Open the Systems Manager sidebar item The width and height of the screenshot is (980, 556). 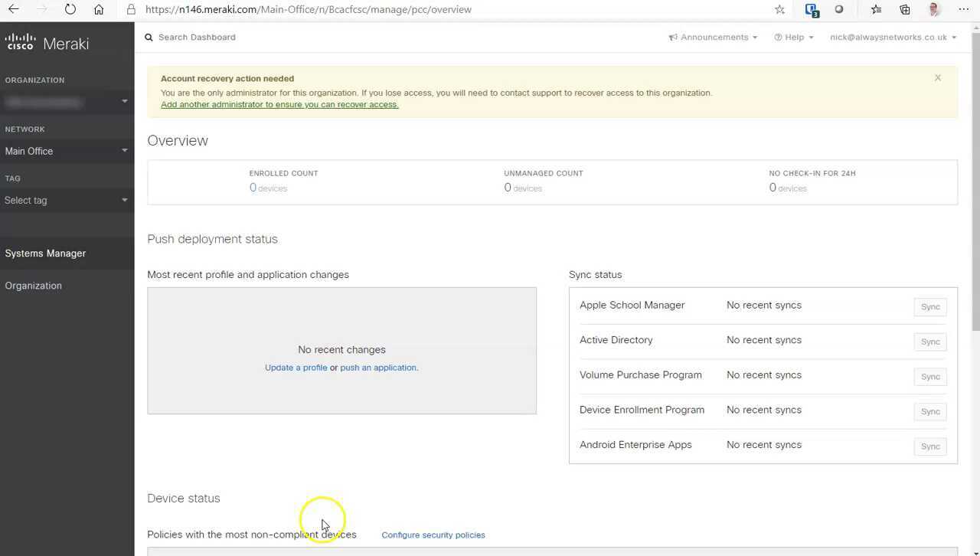tap(45, 253)
